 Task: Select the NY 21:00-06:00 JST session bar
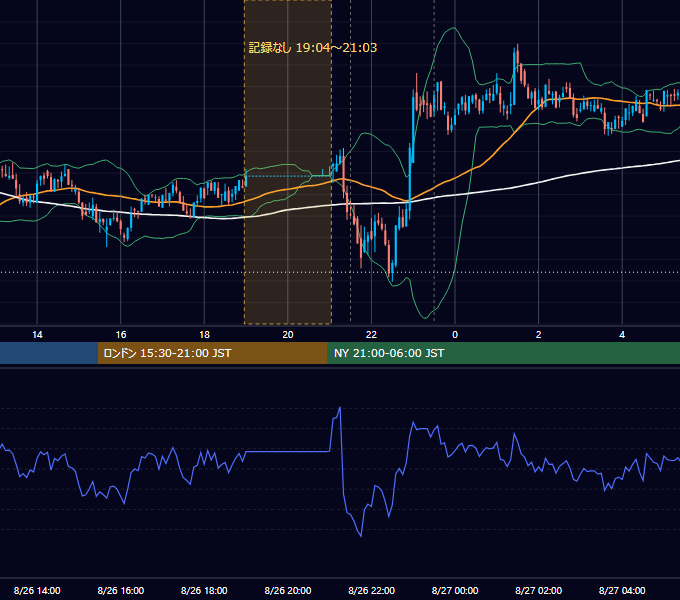point(503,353)
